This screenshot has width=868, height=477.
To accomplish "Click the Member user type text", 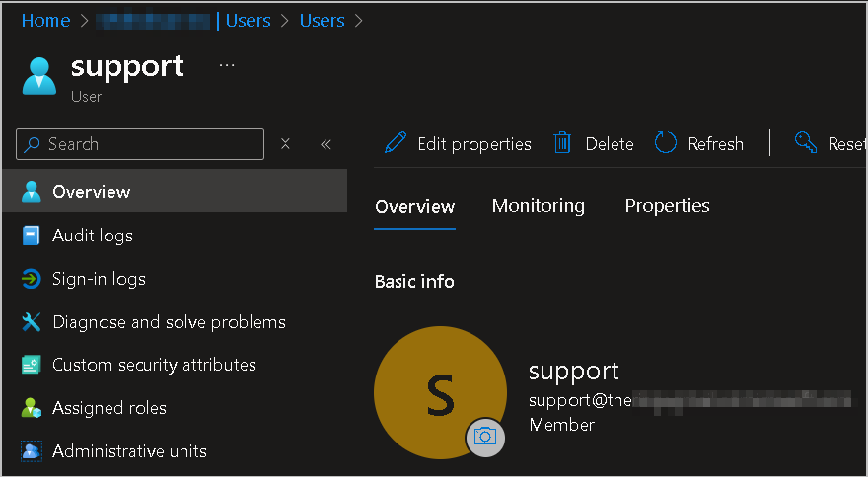I will [x=562, y=425].
